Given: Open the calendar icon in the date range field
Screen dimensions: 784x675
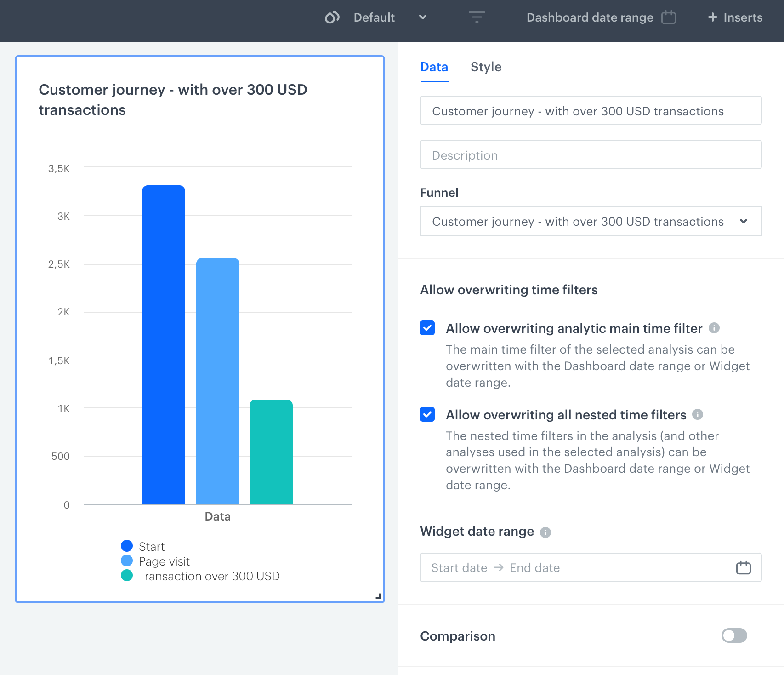Looking at the screenshot, I should [743, 567].
